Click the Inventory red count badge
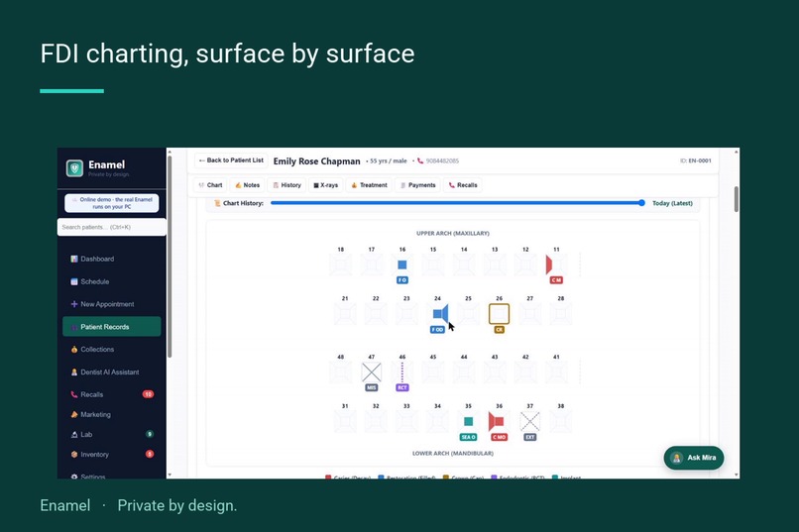The image size is (799, 532). (150, 454)
